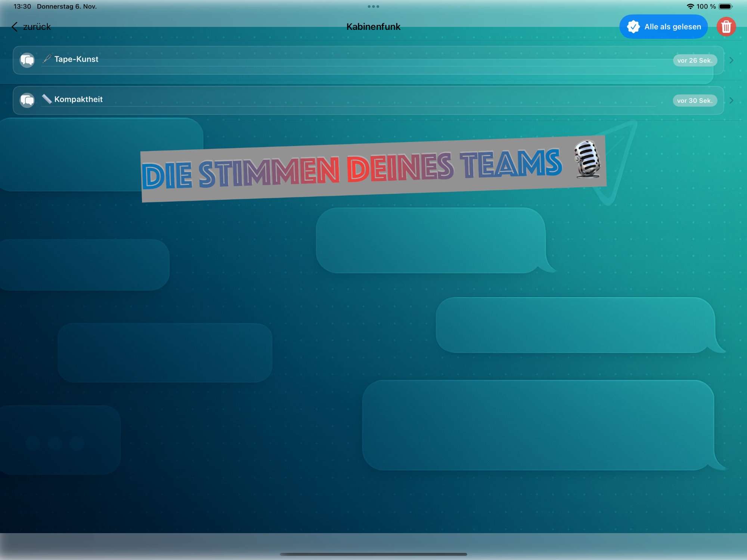747x560 pixels.
Task: Click the pen icon before Tape-Kunst
Action: (x=47, y=59)
